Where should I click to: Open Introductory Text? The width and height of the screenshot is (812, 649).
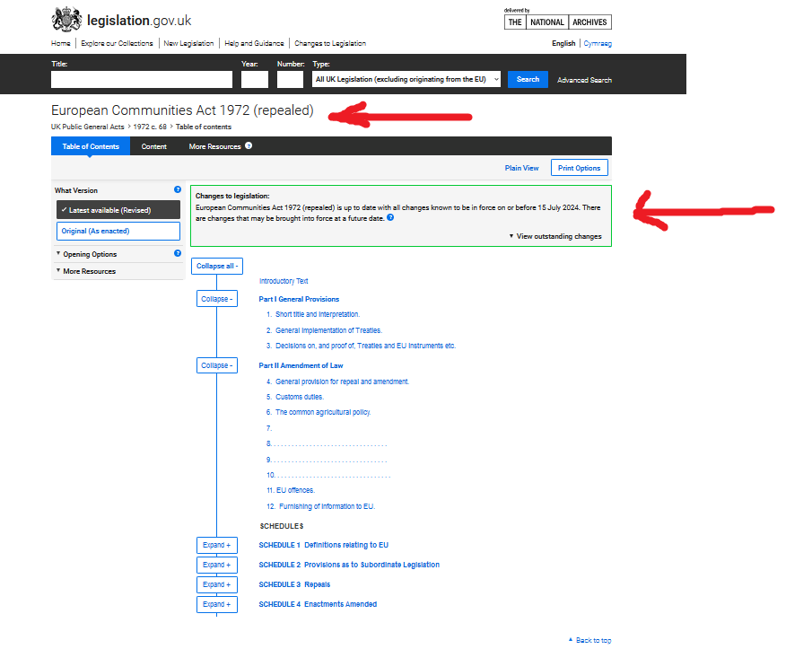(284, 281)
